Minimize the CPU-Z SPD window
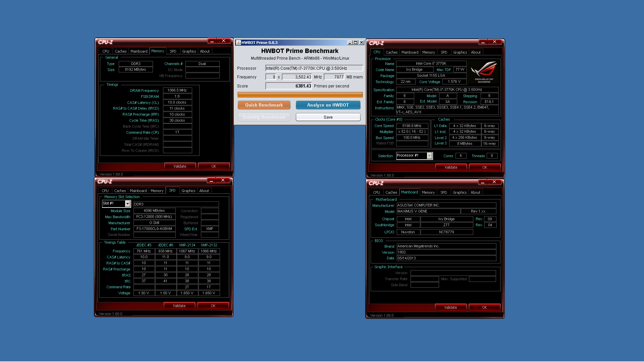Screen dimensions: 644x362 point(212,180)
